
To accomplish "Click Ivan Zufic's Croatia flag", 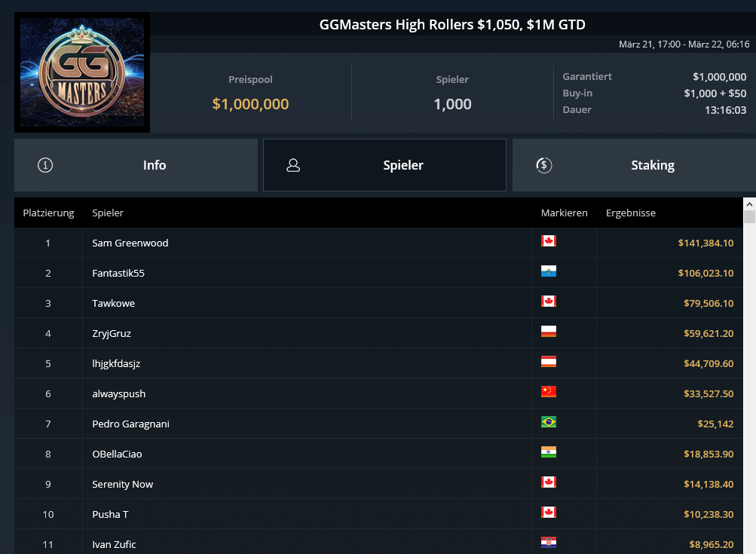I will point(549,542).
